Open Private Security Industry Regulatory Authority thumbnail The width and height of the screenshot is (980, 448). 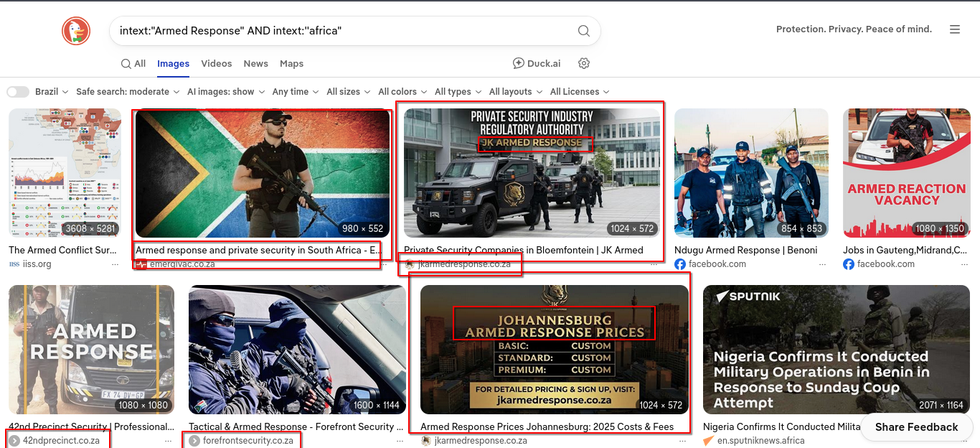pos(532,173)
